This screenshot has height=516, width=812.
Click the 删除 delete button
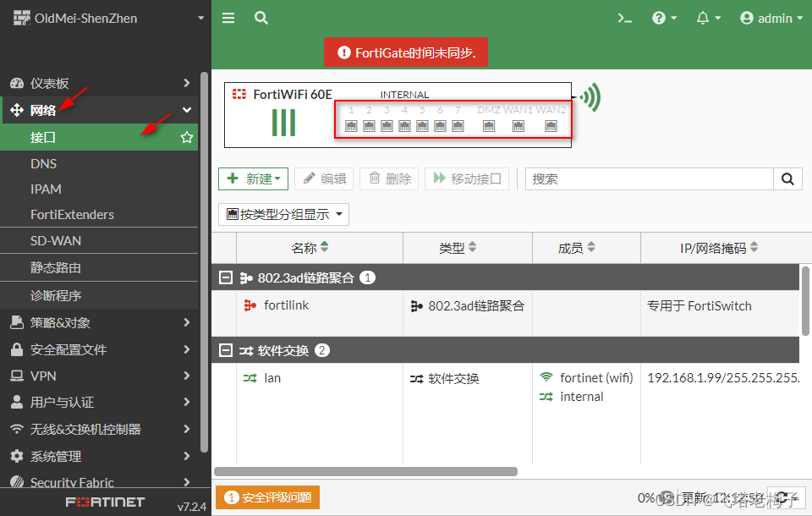pos(389,178)
